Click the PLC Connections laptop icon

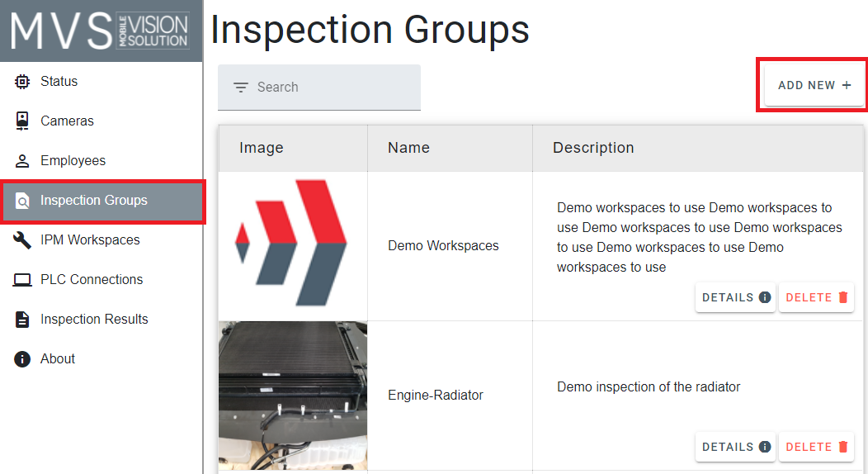pos(22,280)
